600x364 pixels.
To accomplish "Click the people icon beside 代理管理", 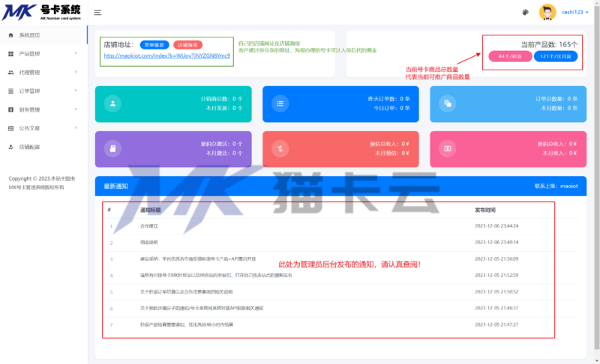I will tap(10, 73).
